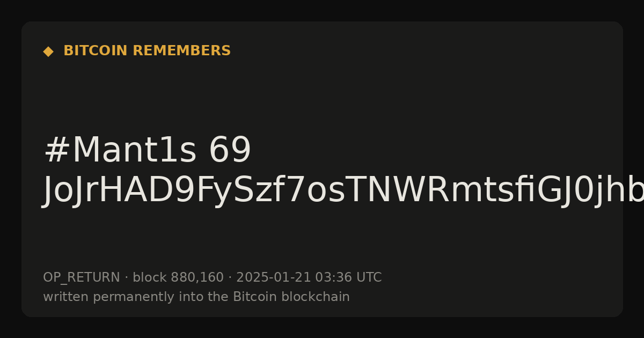Open the BITCOIN REMEMBERS header title
The height and width of the screenshot is (338, 644).
147,51
